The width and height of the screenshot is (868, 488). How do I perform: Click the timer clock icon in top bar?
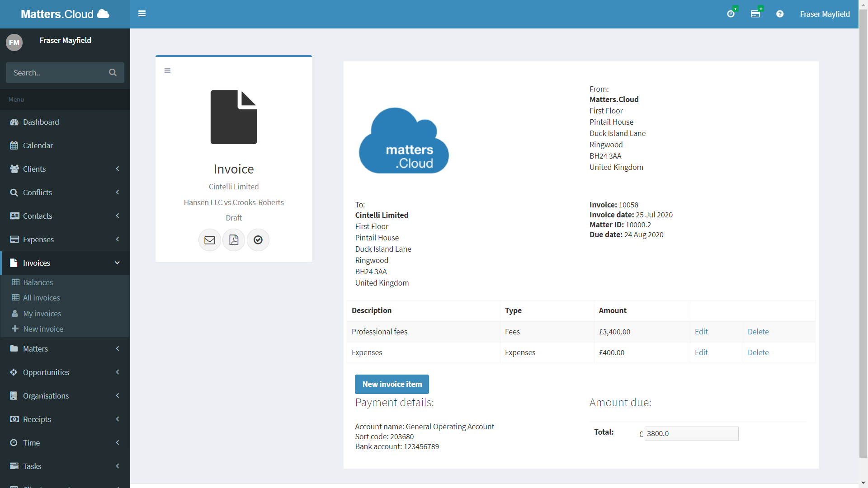click(731, 14)
